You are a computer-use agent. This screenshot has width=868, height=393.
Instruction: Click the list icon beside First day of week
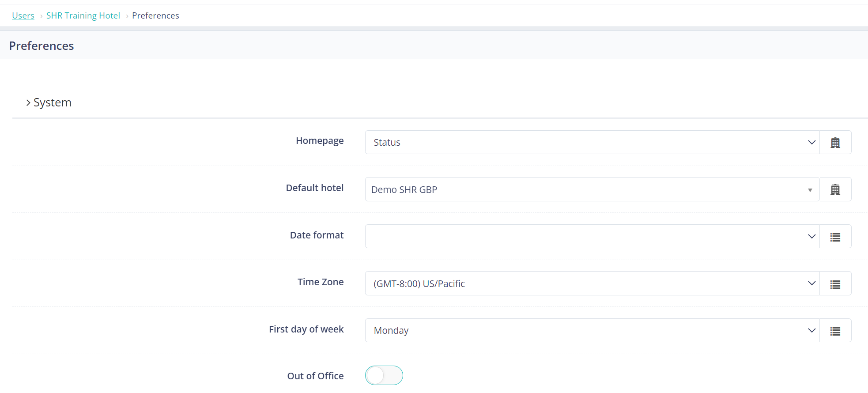[x=835, y=331]
